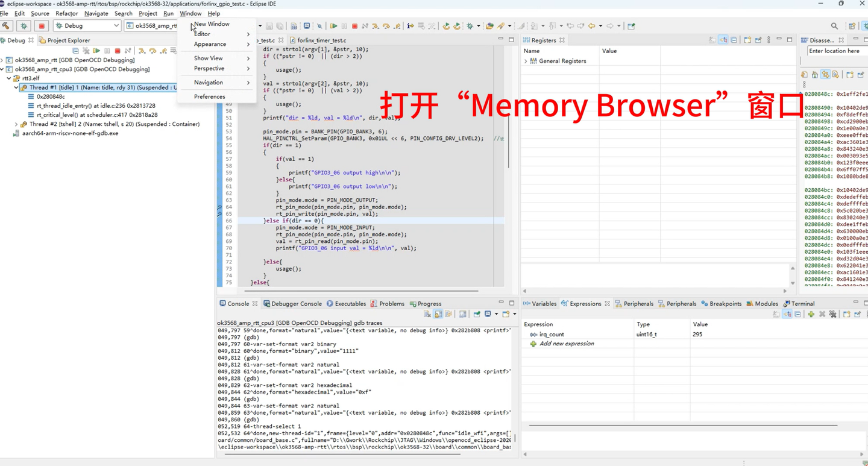The image size is (868, 466).
Task: Open the Breakpoints tab
Action: click(721, 304)
